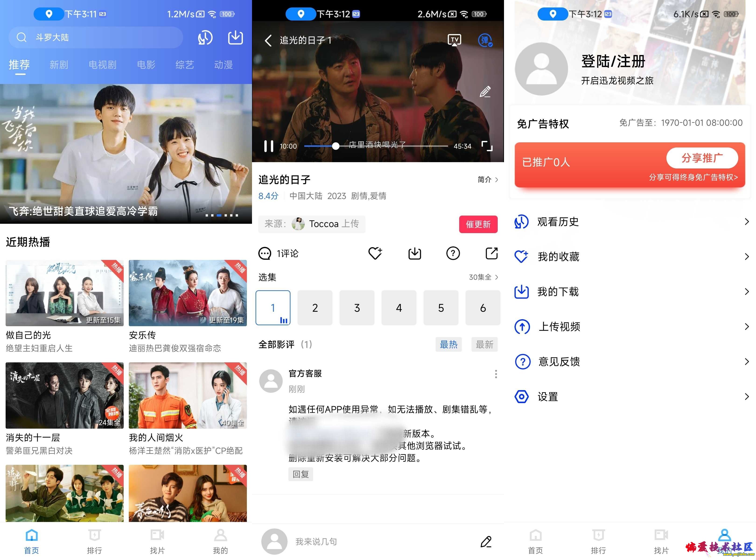Screen dimensions: 756x560
Task: Expand the full 30集全 episode list
Action: pos(483,277)
